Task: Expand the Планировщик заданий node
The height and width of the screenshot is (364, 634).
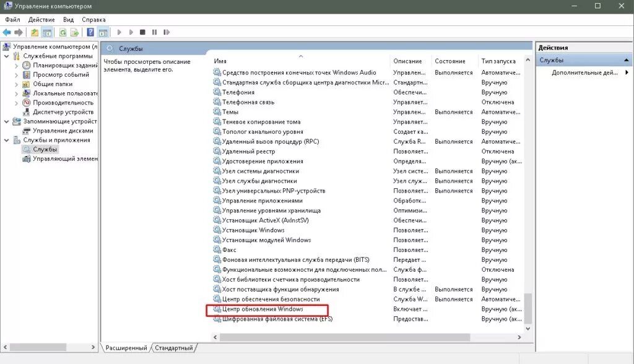Action: 16,66
